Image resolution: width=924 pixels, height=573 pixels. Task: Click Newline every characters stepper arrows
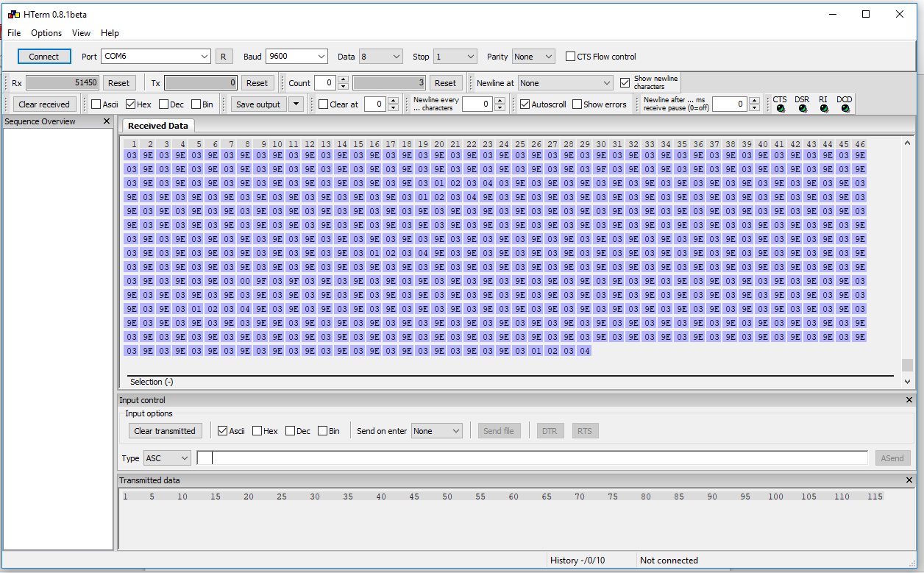coord(500,104)
